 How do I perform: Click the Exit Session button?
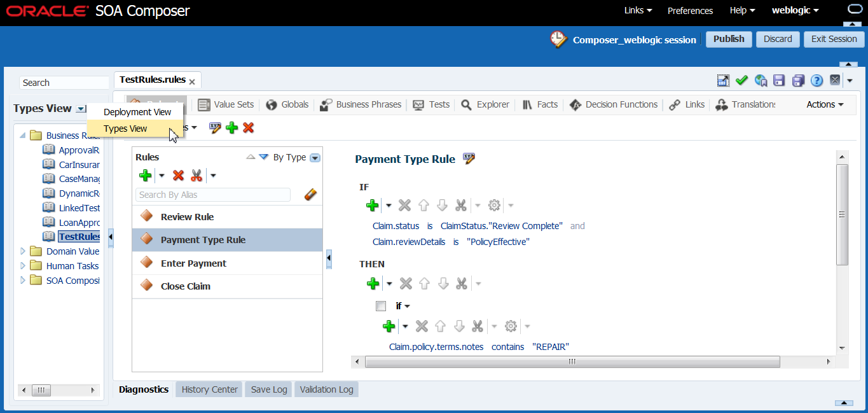click(834, 39)
